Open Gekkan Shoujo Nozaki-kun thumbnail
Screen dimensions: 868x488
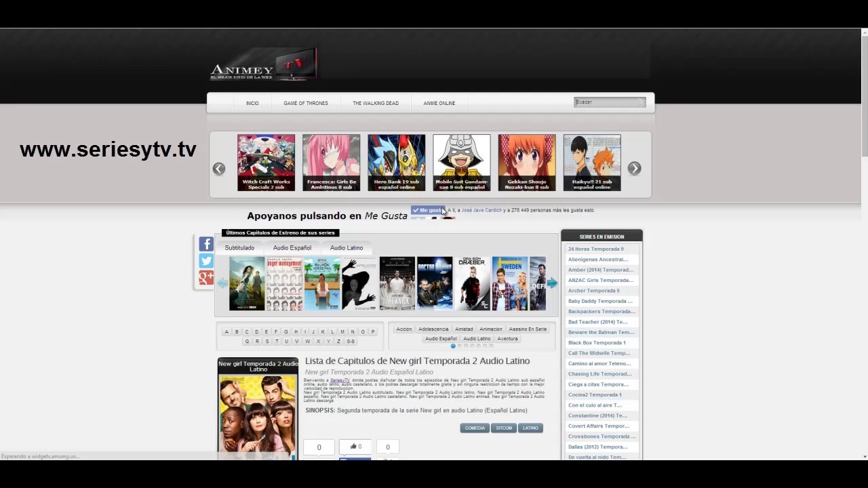(x=527, y=163)
